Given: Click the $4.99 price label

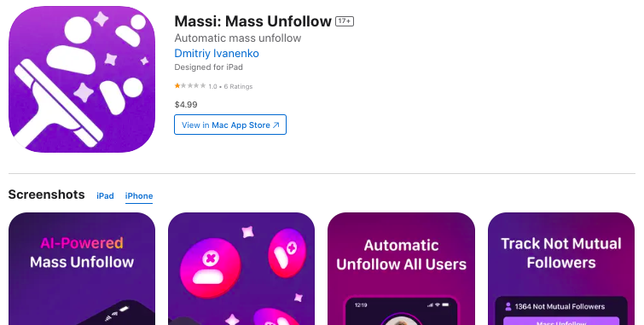Looking at the screenshot, I should (186, 104).
